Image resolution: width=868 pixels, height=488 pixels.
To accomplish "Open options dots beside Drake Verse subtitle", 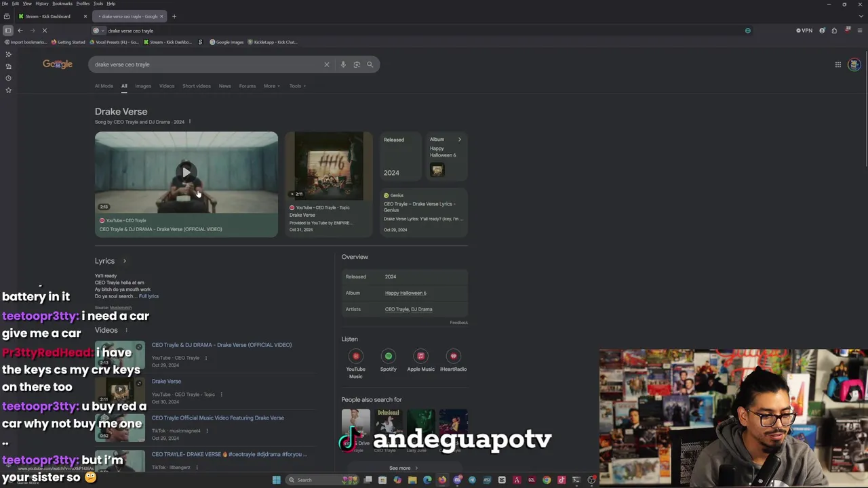I will 189,122.
